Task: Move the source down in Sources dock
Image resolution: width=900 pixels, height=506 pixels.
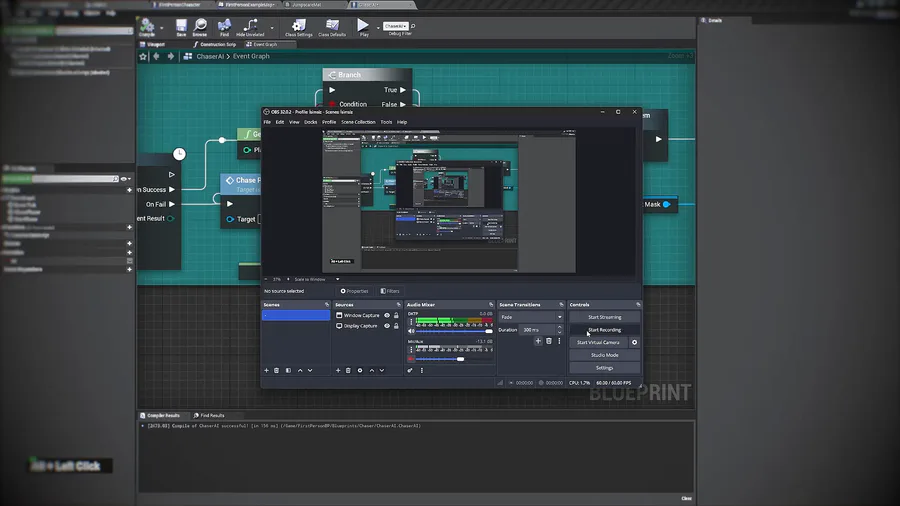Action: (382, 371)
